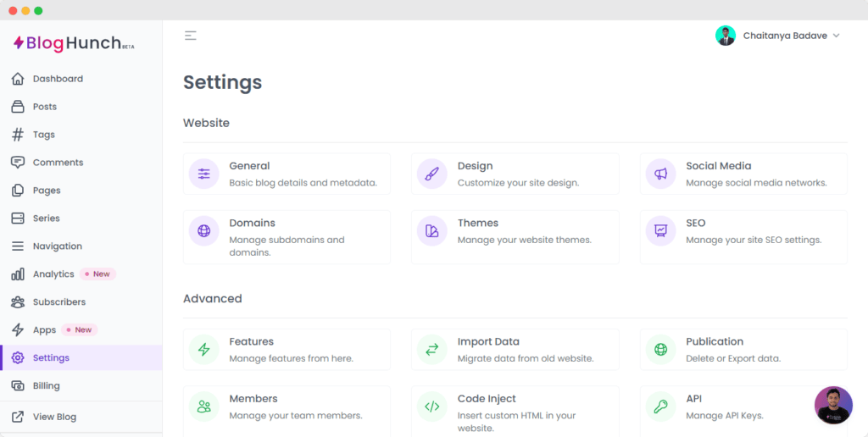
Task: Click the floating profile chat bubble
Action: [833, 405]
